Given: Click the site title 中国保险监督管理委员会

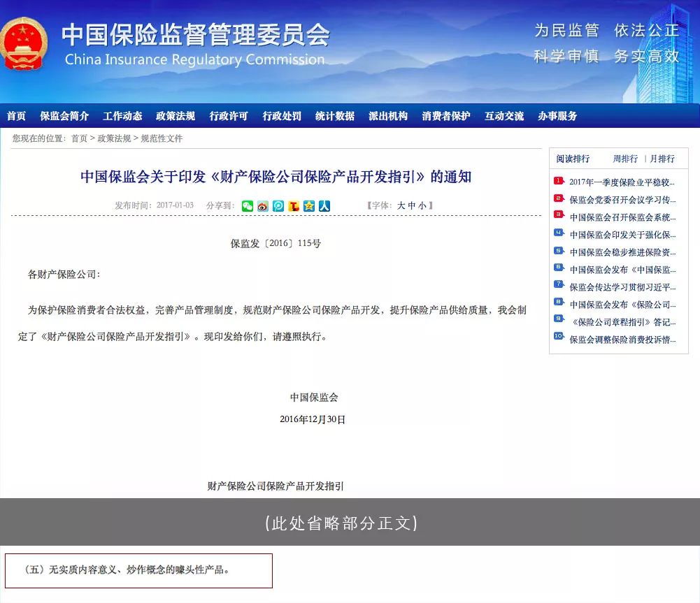Looking at the screenshot, I should pyautogui.click(x=196, y=35).
